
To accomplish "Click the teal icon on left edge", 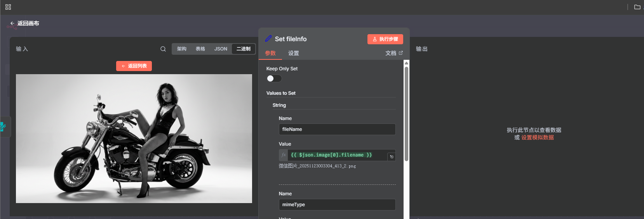I will [3, 127].
